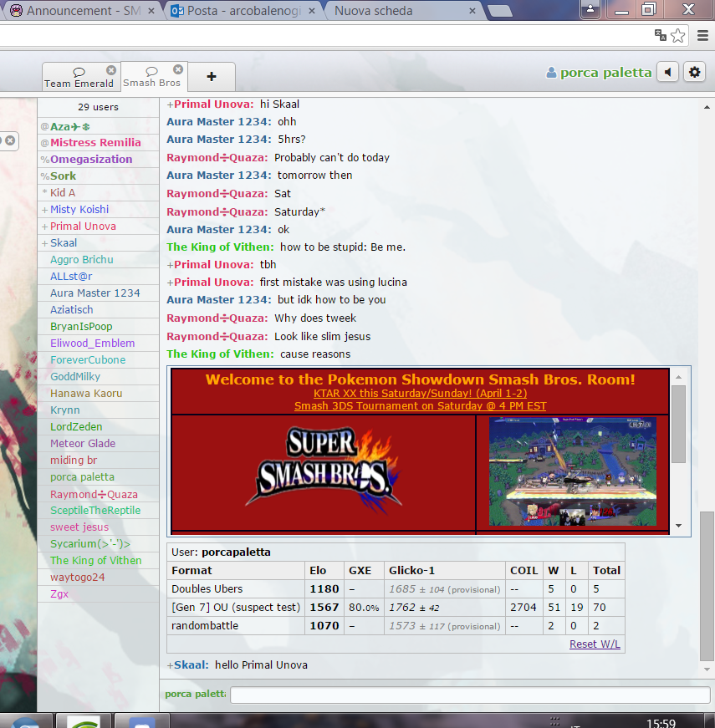Select user Misty Koishi in user list
The height and width of the screenshot is (728, 715).
click(x=98, y=210)
